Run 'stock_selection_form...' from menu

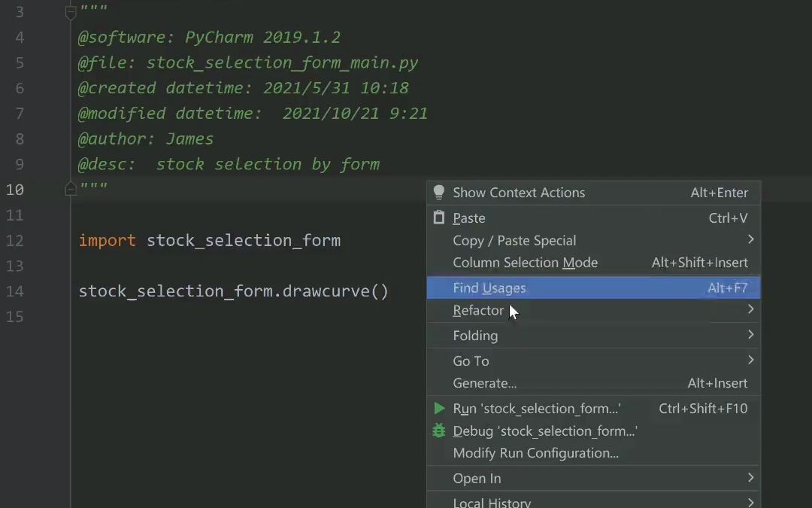536,409
